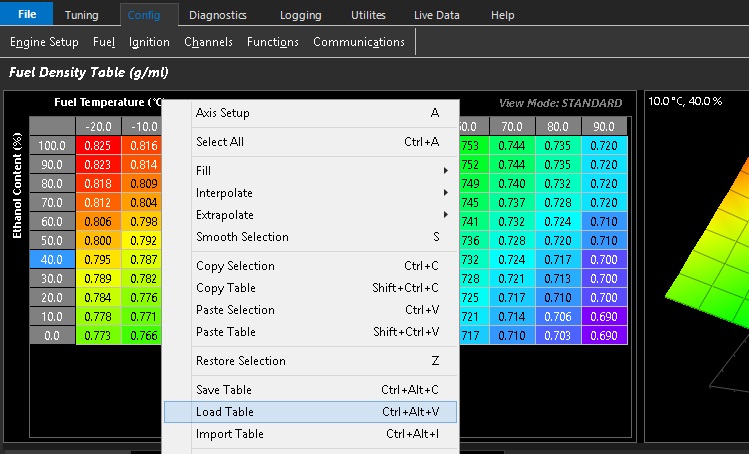Select the -10.0 temperature column header
This screenshot has width=749, height=454.
[142, 127]
